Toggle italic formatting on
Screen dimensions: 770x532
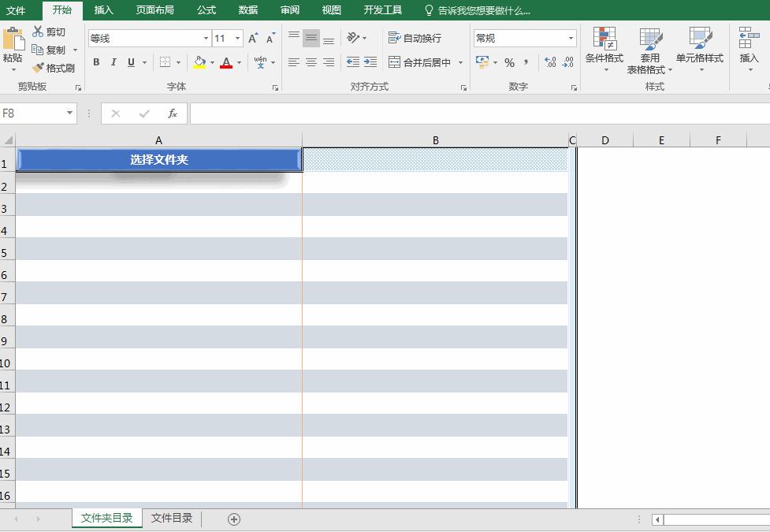113,61
